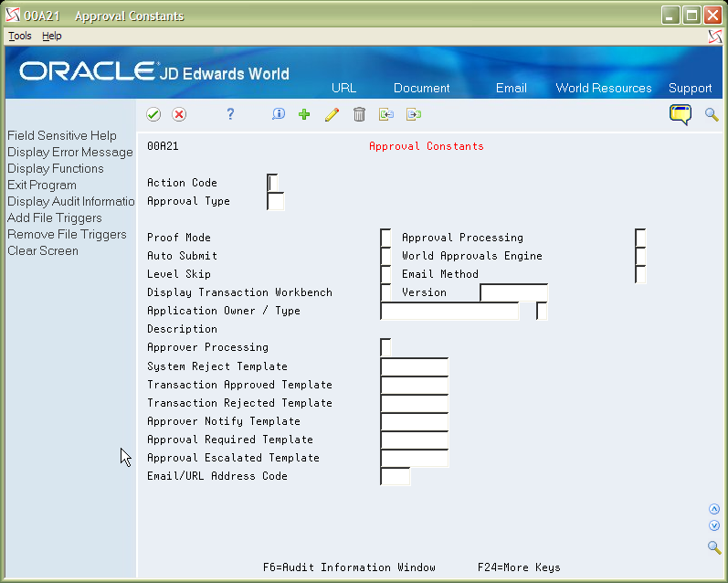Focus the Approval Type field

[275, 201]
